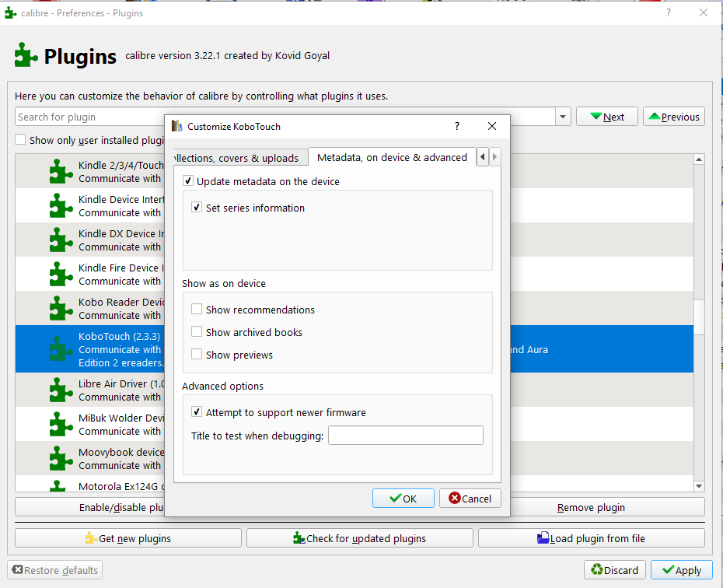Cancel the Customize KoboTouch dialog
This screenshot has height=588, width=723.
pos(470,499)
